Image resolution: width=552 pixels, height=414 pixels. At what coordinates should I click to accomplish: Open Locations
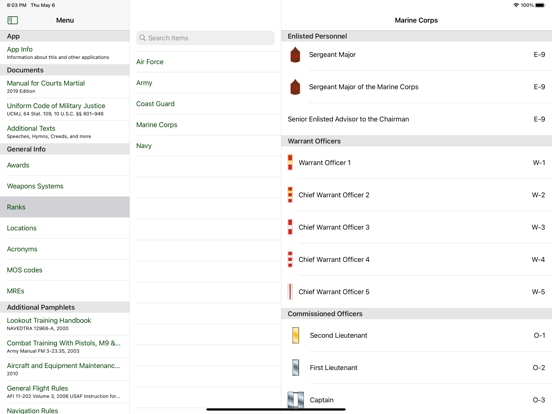pos(65,228)
